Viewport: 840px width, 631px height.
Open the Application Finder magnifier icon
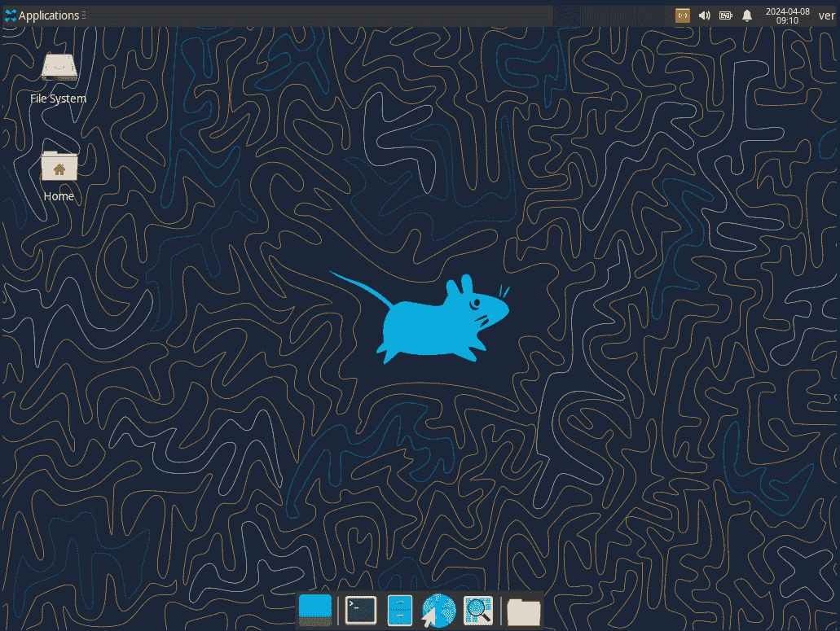(x=478, y=610)
